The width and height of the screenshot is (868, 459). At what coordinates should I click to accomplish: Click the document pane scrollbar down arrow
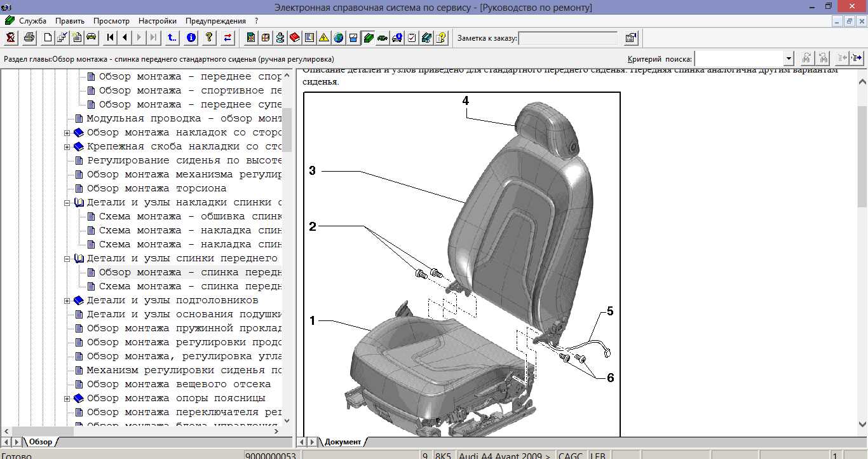pos(862,424)
